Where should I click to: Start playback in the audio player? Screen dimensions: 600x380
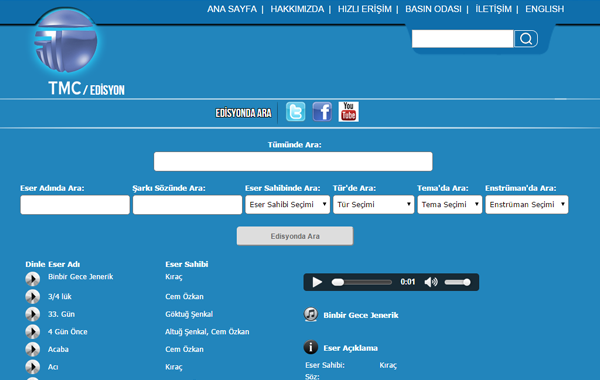coord(317,282)
